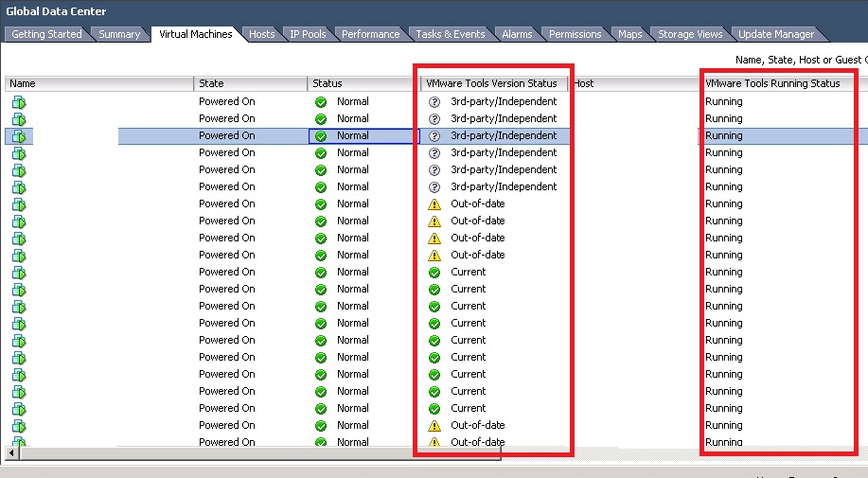
Task: Click the green check icon in highlighted row
Action: point(321,136)
